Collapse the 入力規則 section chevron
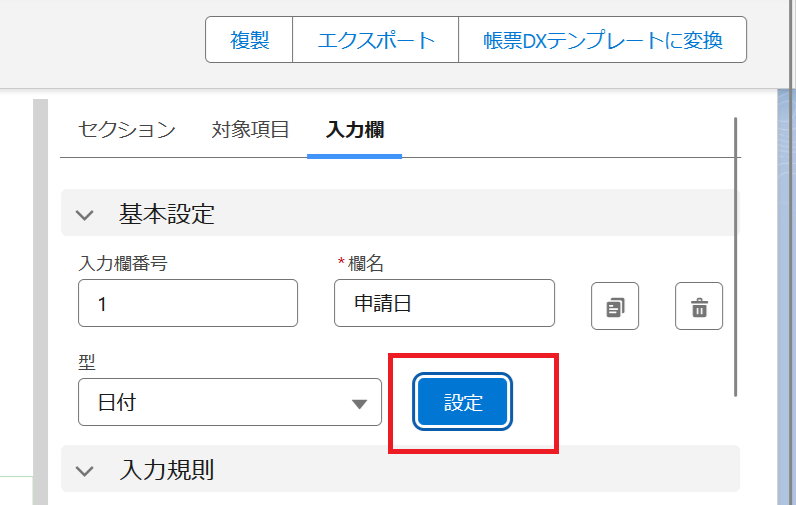Image resolution: width=796 pixels, height=505 pixels. click(85, 469)
